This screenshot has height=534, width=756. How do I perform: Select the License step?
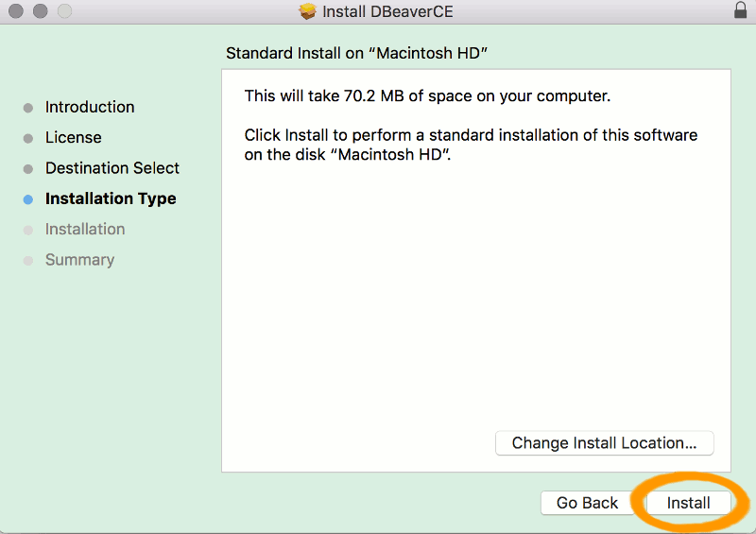(74, 137)
